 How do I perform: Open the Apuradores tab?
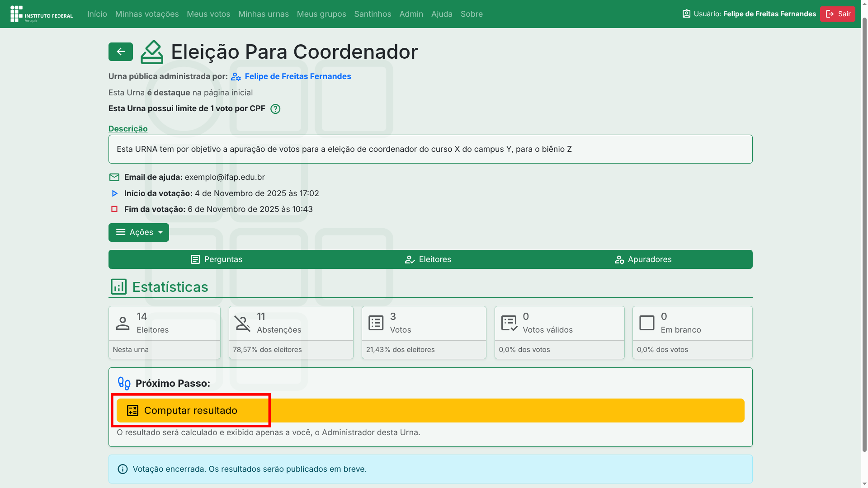tap(643, 259)
